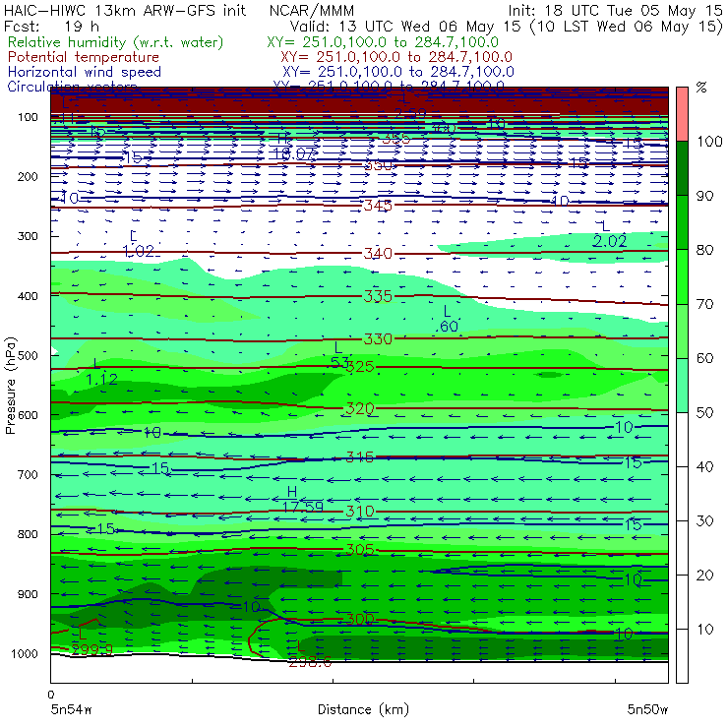This screenshot has width=728, height=728.
Task: Click the '800' pressure axis tick label
Action: (28, 534)
